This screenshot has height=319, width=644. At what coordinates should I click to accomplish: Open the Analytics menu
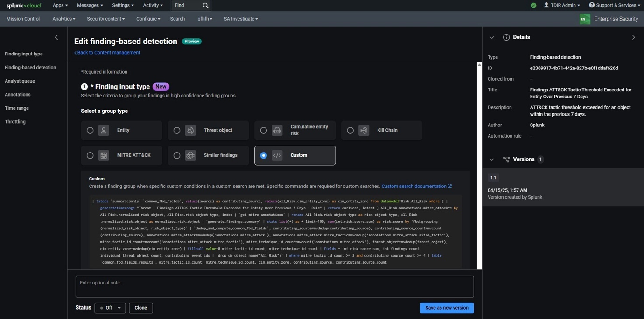click(64, 19)
